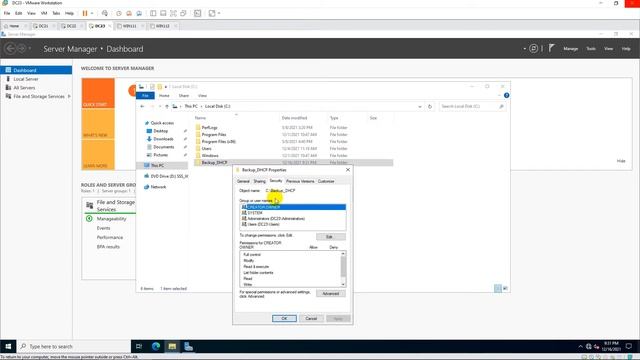
Task: Click the permissions list scrollbar
Action: (x=343, y=267)
